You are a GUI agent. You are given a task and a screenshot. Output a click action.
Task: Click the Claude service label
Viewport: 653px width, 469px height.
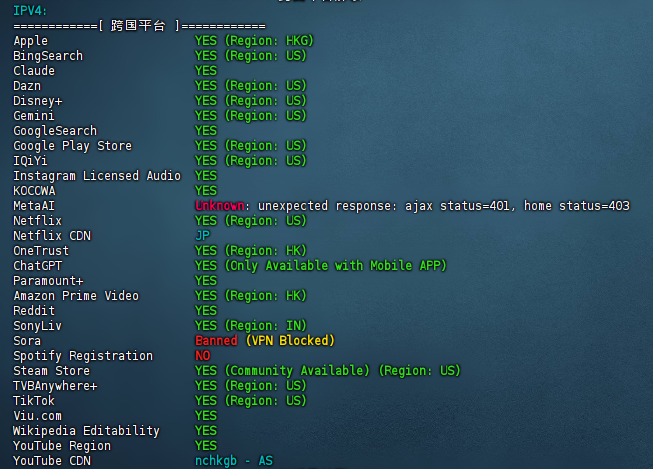point(34,71)
